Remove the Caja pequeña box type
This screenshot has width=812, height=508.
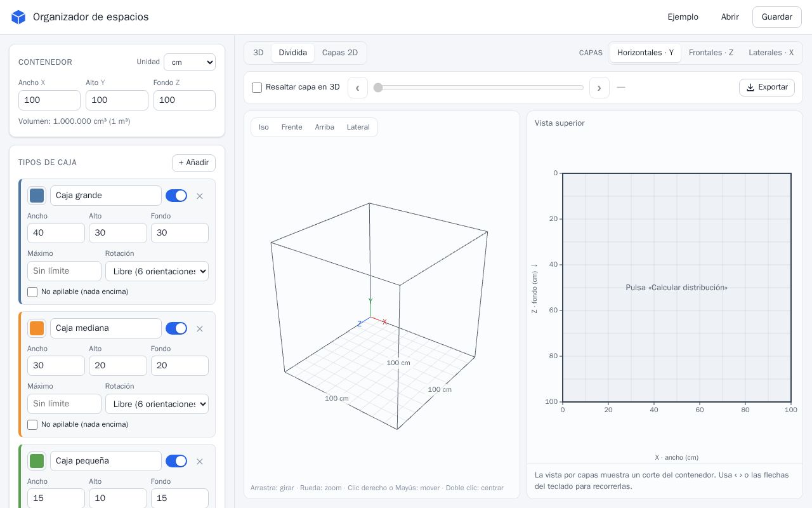[x=200, y=462]
